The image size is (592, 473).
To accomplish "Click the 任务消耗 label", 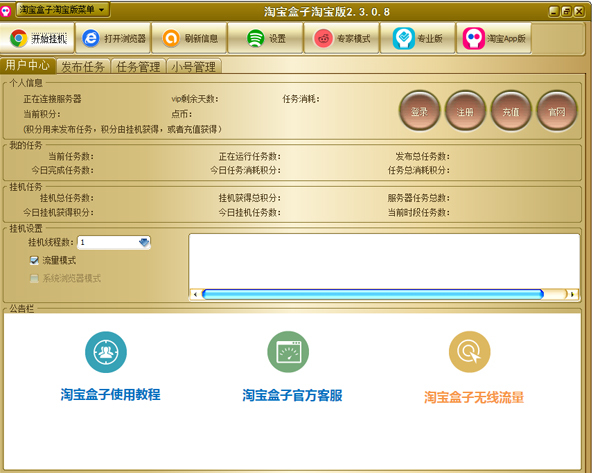I will pyautogui.click(x=301, y=99).
